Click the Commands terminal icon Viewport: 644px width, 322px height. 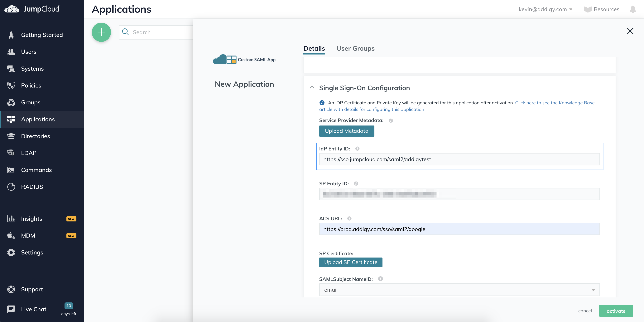[x=11, y=170]
